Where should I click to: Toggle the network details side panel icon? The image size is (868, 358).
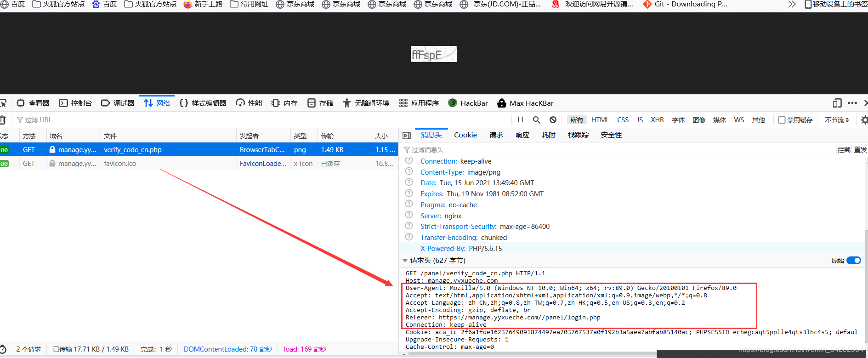click(407, 135)
